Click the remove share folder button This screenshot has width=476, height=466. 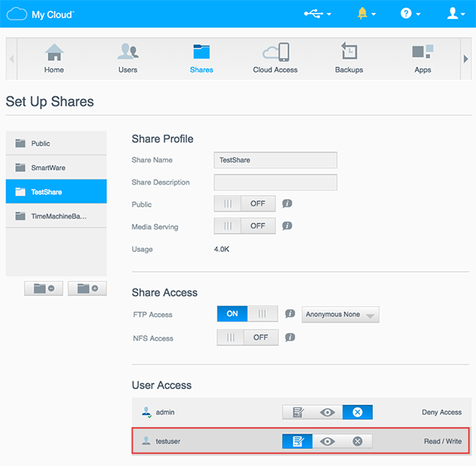[x=44, y=288]
